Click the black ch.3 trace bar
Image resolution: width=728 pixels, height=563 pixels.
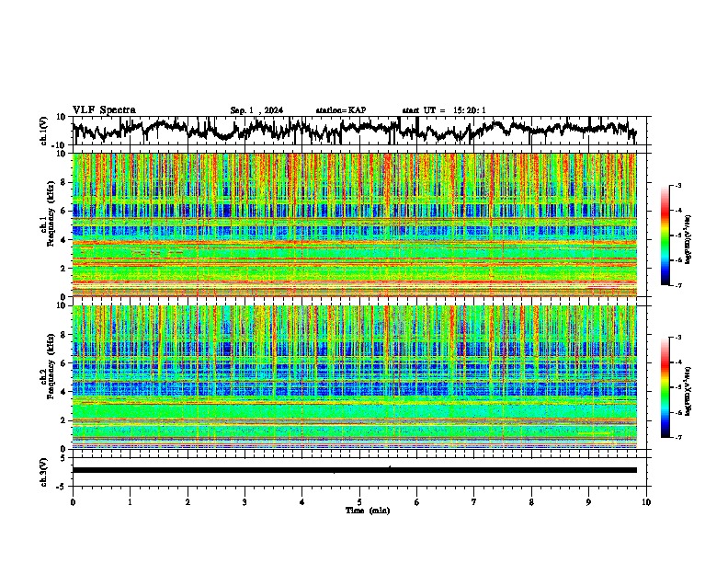[x=355, y=470]
